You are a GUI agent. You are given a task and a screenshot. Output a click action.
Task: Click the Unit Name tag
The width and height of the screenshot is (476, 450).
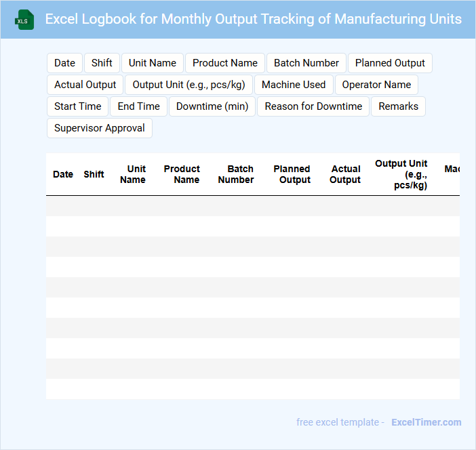(x=153, y=63)
